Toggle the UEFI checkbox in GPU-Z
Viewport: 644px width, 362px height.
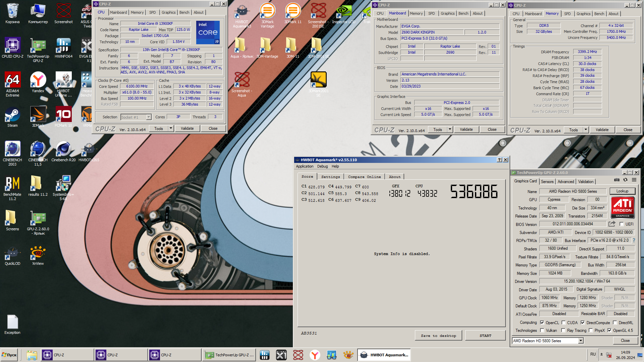click(x=622, y=224)
